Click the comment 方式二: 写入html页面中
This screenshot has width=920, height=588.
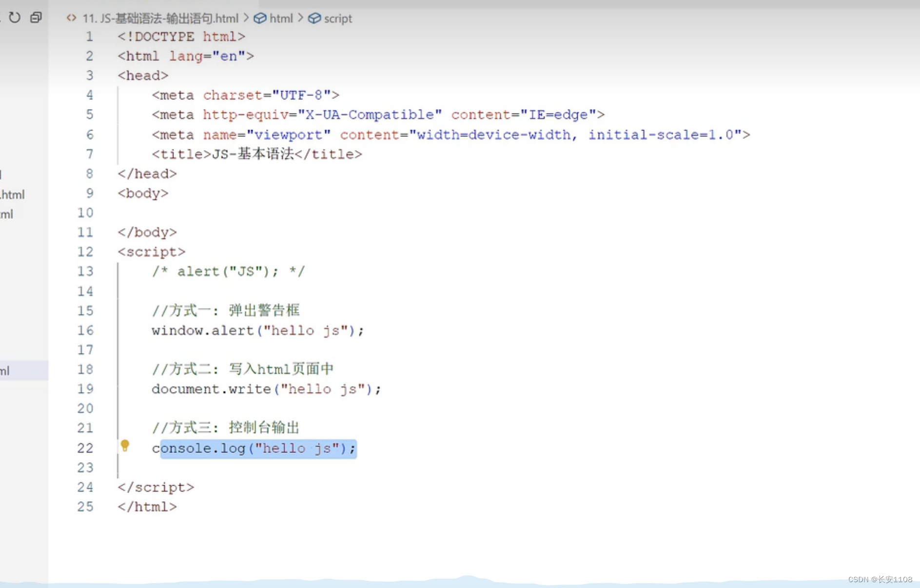pyautogui.click(x=243, y=369)
